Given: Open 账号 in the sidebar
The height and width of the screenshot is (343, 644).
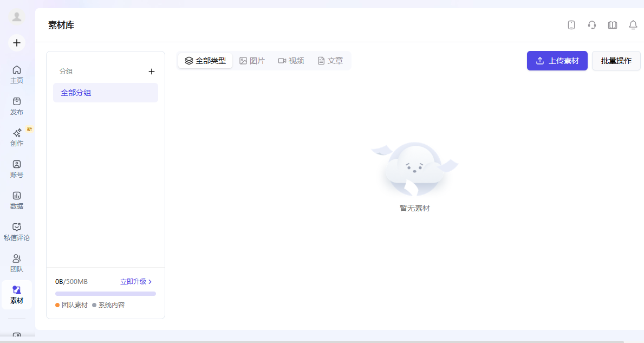Looking at the screenshot, I should [x=17, y=169].
